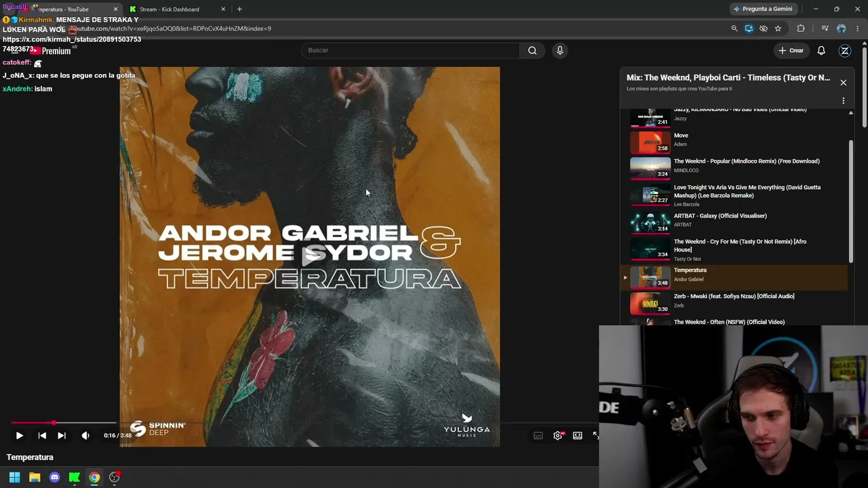The height and width of the screenshot is (488, 868).
Task: Open the Crear menu on YouTube
Action: pos(791,50)
